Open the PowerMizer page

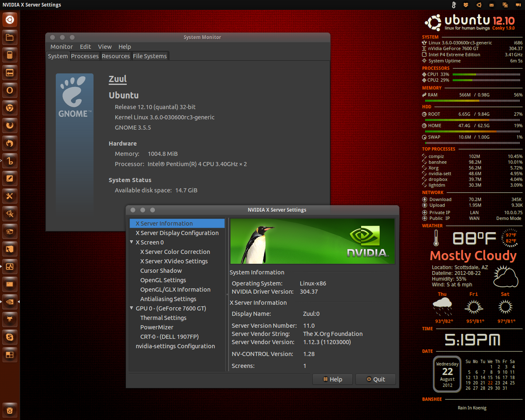[157, 327]
